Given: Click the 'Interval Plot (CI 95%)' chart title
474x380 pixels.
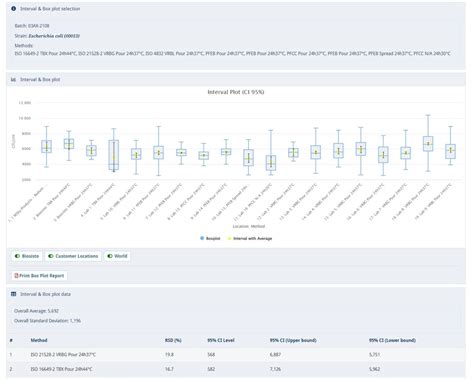Looking at the screenshot, I should 236,92.
